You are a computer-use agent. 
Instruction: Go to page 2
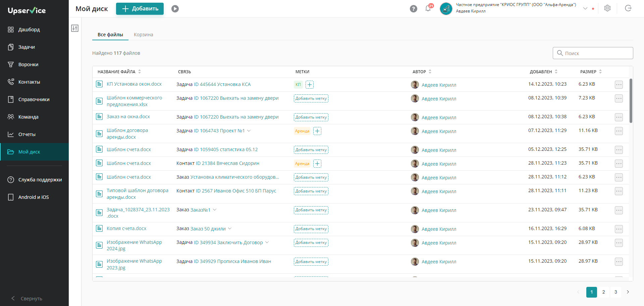[604, 292]
